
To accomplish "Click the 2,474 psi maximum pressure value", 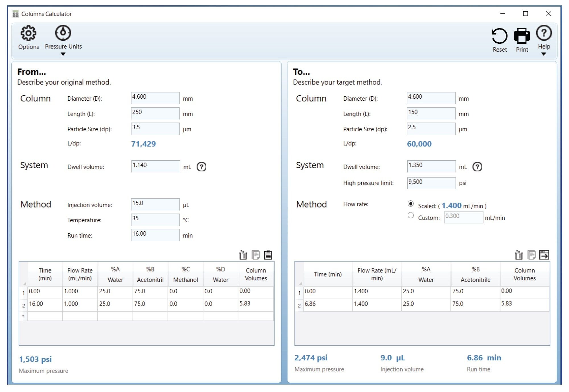I will point(311,358).
